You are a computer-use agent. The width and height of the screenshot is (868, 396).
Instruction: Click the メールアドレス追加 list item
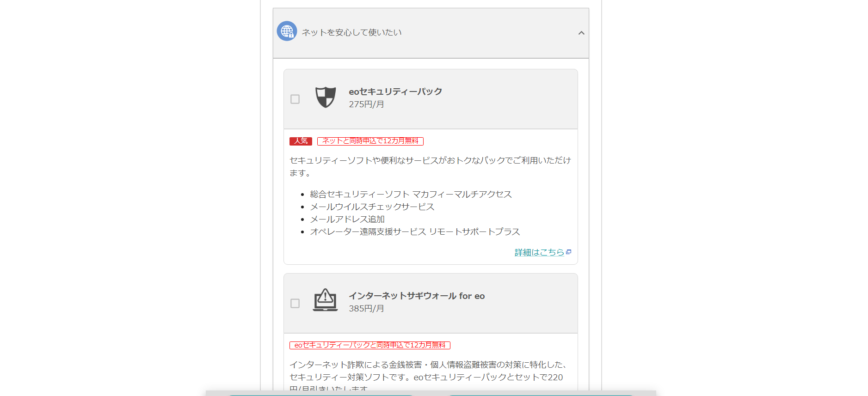click(x=347, y=219)
